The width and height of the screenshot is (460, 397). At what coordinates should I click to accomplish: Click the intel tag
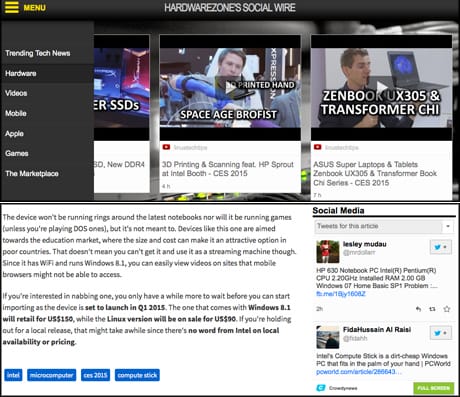point(13,375)
